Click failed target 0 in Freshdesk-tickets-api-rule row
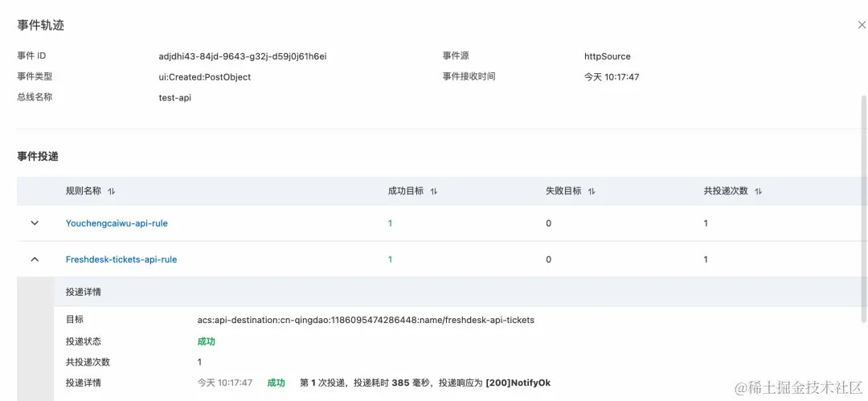Image resolution: width=868 pixels, height=401 pixels. 549,260
